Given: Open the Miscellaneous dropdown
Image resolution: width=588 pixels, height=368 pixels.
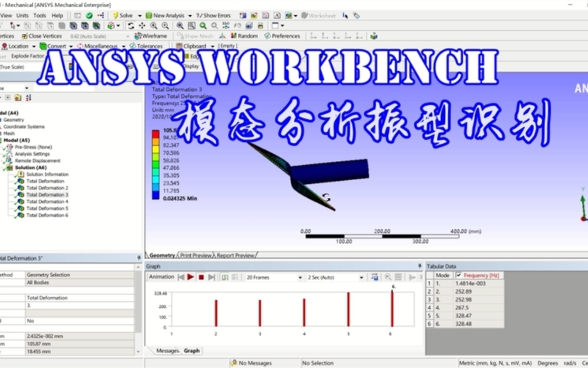Looking at the screenshot, I should tap(124, 46).
